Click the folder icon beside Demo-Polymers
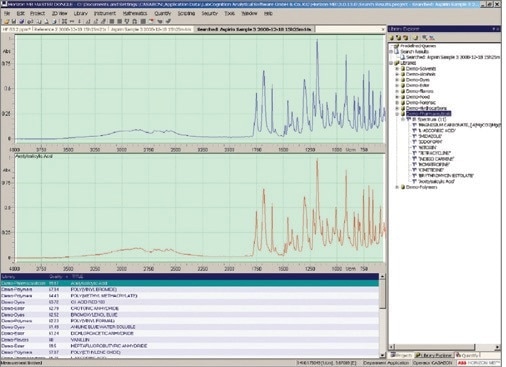Image resolution: width=506 pixels, height=367 pixels. 403,187
